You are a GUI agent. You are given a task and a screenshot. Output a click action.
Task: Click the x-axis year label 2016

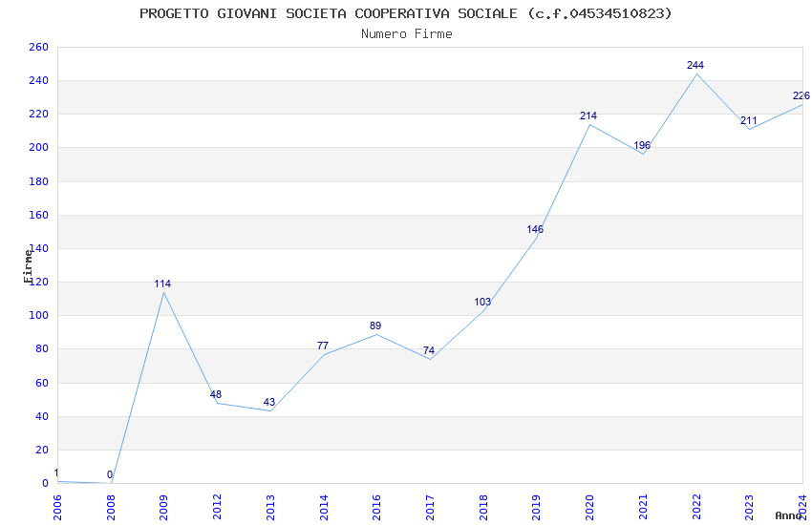click(377, 507)
